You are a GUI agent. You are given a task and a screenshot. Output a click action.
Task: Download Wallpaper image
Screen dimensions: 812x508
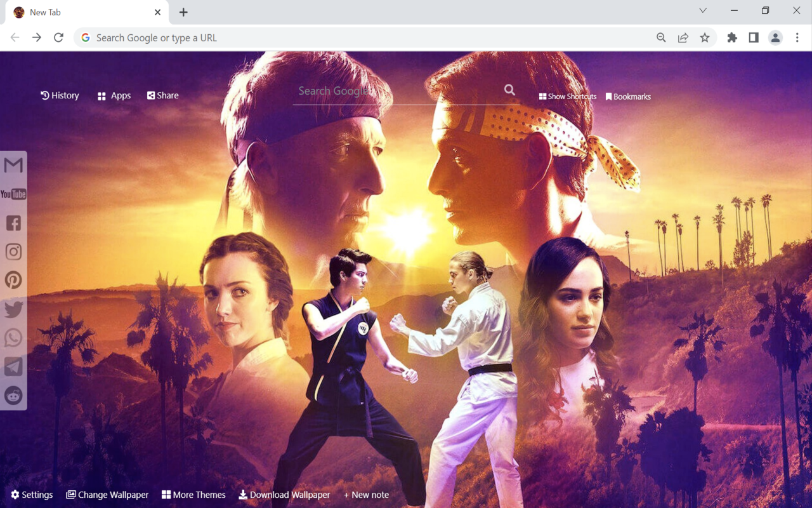tap(284, 495)
